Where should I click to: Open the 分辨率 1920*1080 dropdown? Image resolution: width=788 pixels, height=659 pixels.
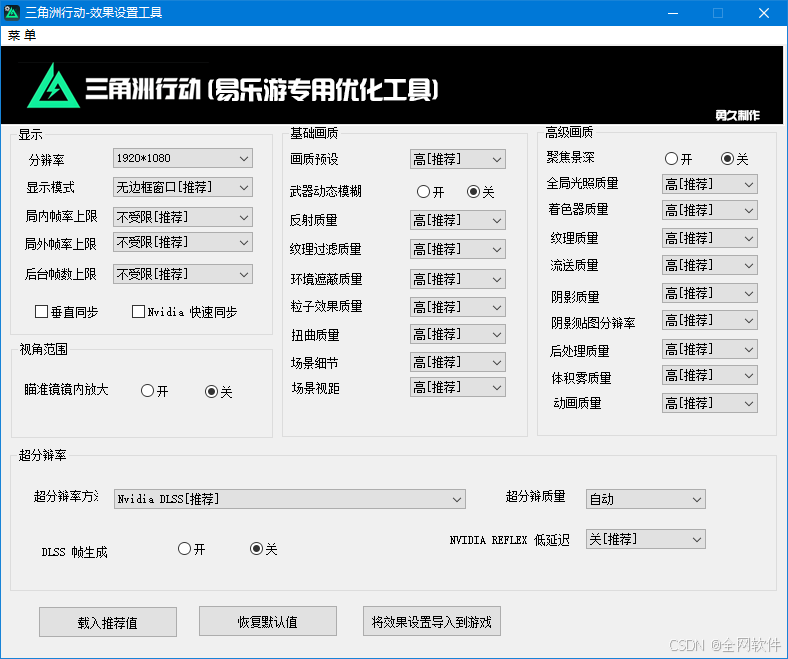click(x=183, y=158)
